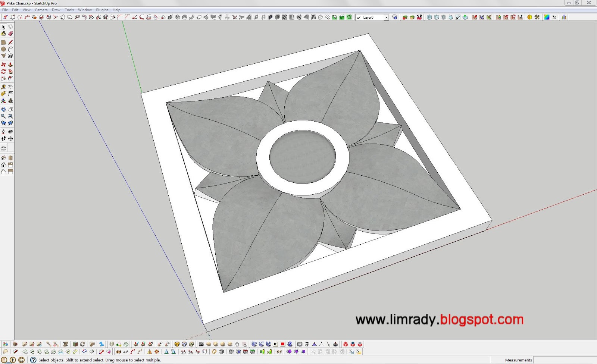This screenshot has height=364, width=597.
Task: Click the rainbow color gradient swatch
Action: coord(547,17)
